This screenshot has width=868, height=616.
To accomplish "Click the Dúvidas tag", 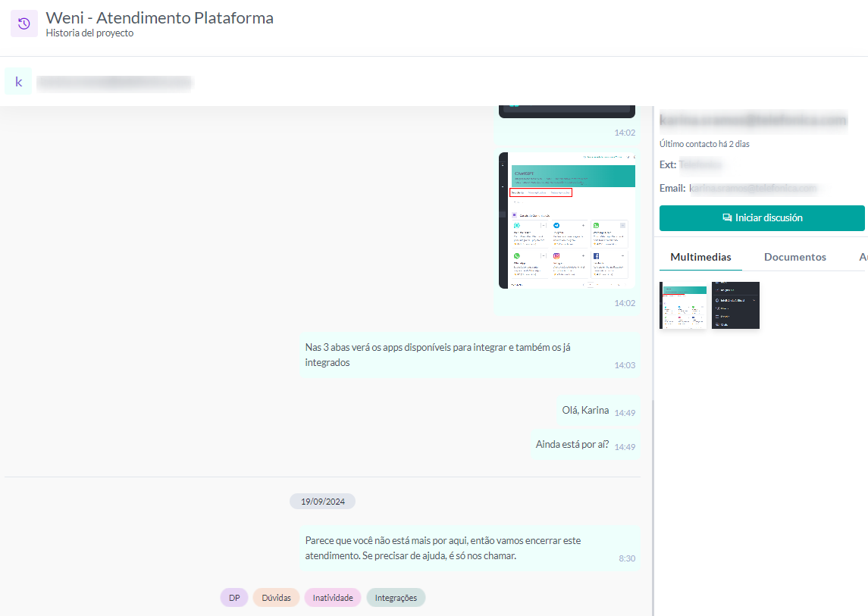I will pos(276,598).
